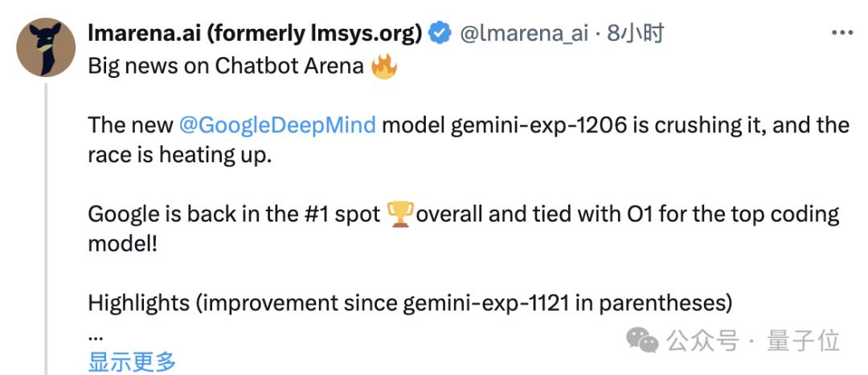868x375 pixels.
Task: Click the 量子位 watermark text
Action: point(803,340)
